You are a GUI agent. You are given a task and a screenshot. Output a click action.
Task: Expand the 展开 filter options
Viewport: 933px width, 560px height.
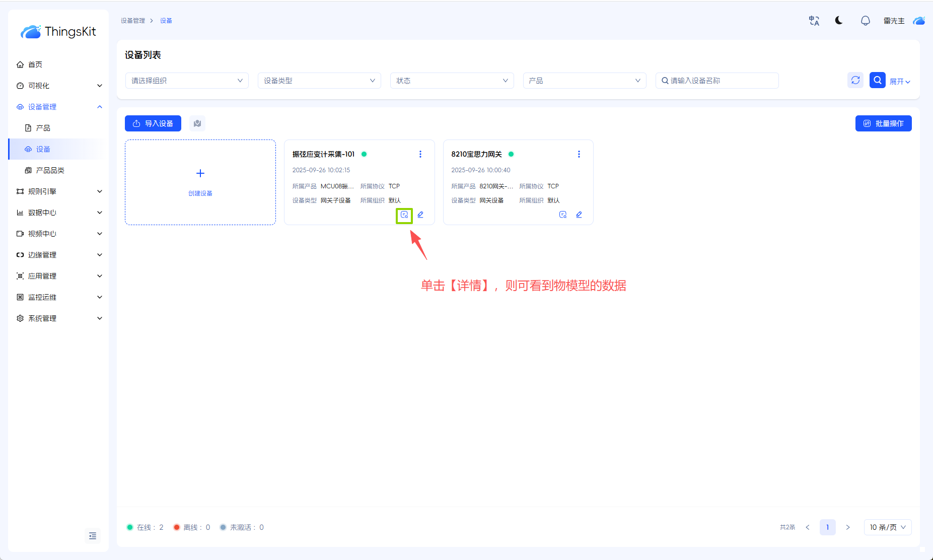pyautogui.click(x=900, y=82)
